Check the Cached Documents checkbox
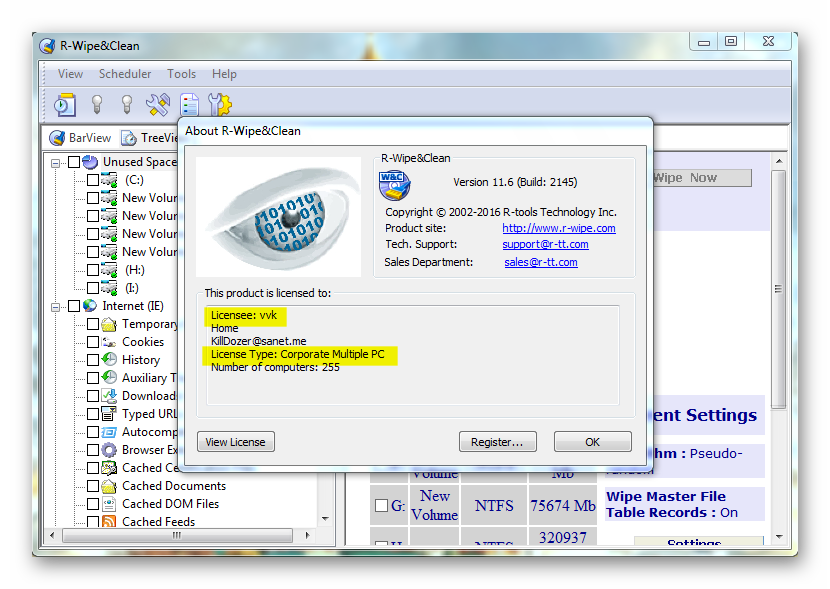 (93, 486)
